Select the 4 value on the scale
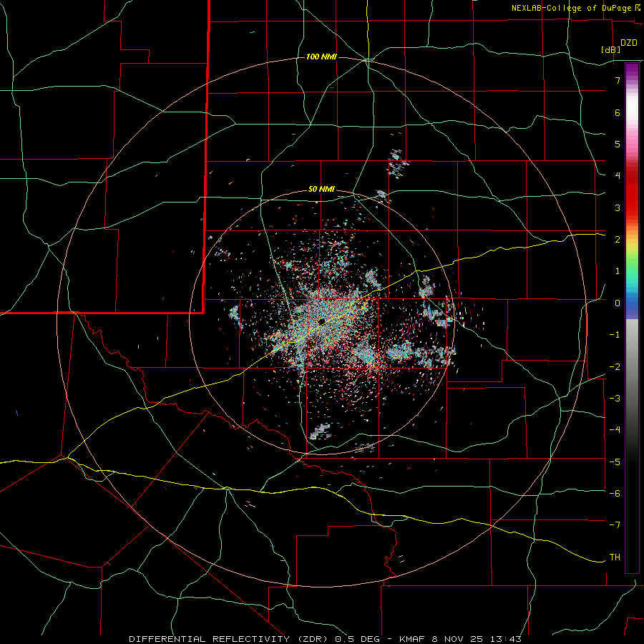The height and width of the screenshot is (644, 644). click(618, 176)
